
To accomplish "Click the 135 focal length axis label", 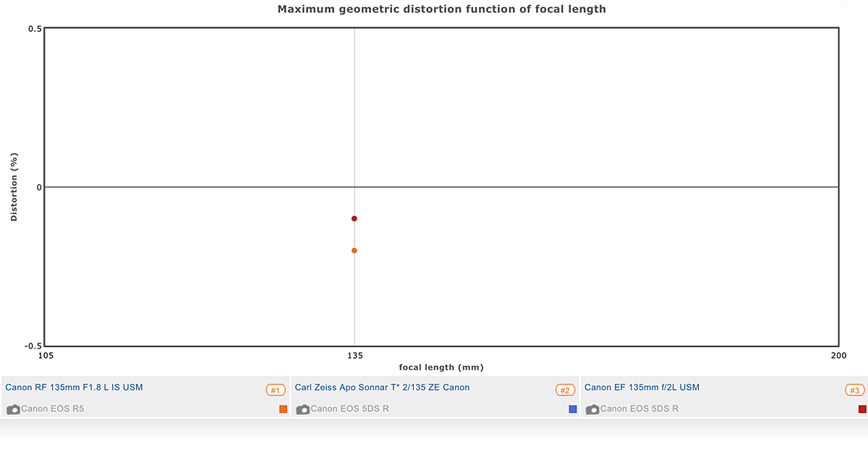I will 354,356.
